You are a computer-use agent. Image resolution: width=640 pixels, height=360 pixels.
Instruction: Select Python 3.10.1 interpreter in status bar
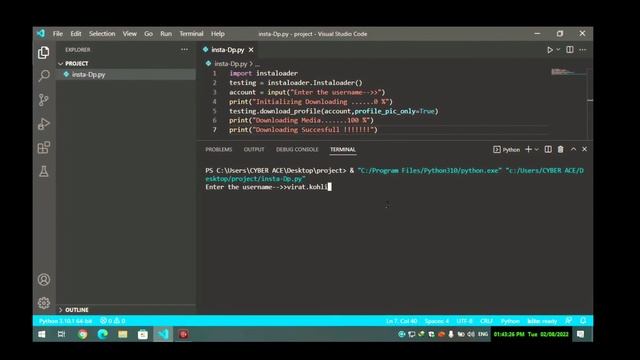coord(65,321)
